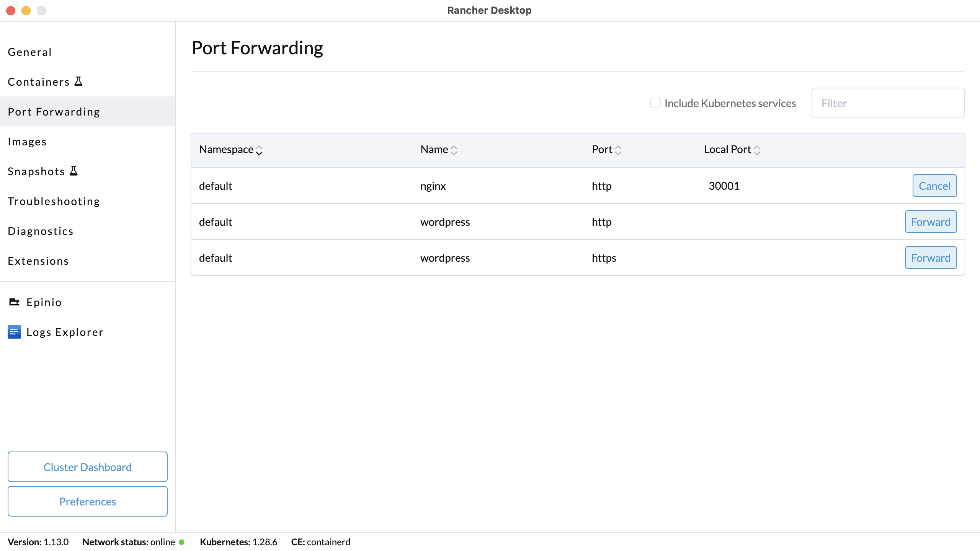Click the https port cell
980x551 pixels.
[604, 258]
